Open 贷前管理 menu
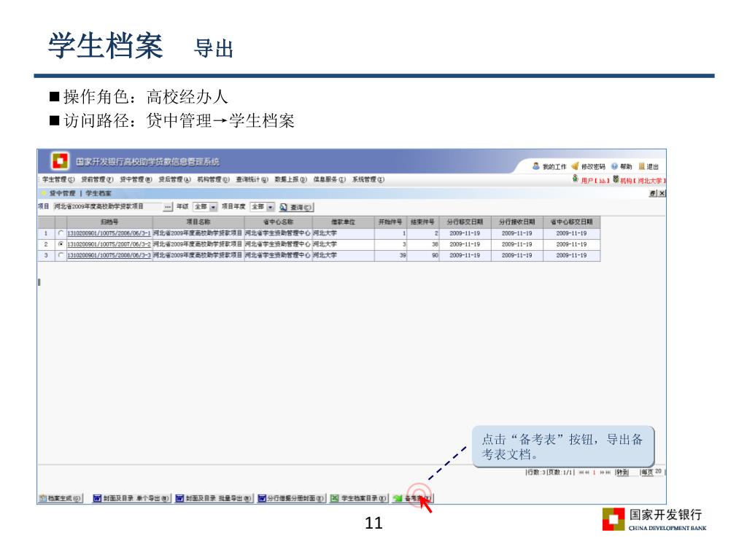The height and width of the screenshot is (560, 747). tap(97, 179)
